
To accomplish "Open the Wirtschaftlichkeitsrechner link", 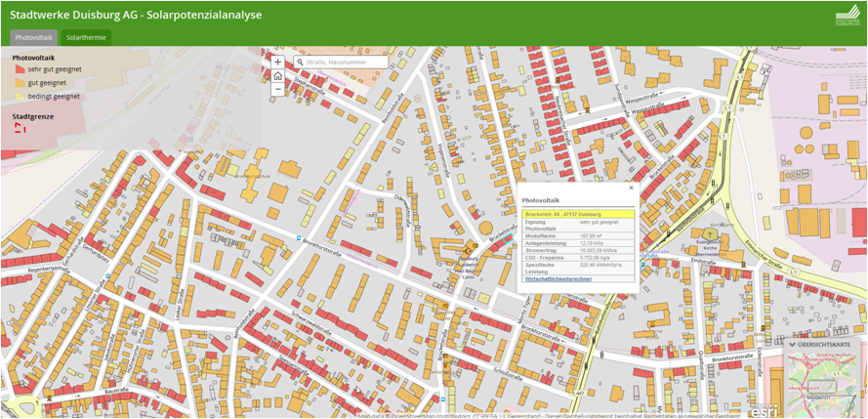I will pyautogui.click(x=558, y=278).
